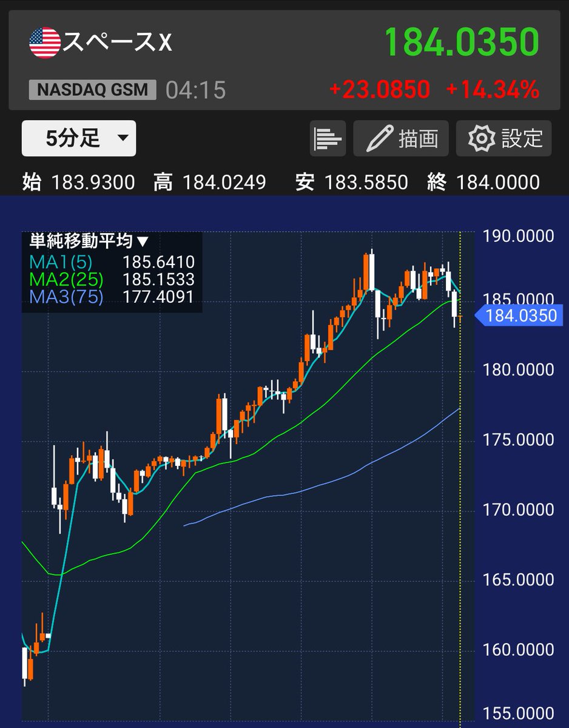Click the gear icon in the 設定 button
Screen dimensions: 569x728
[482, 138]
